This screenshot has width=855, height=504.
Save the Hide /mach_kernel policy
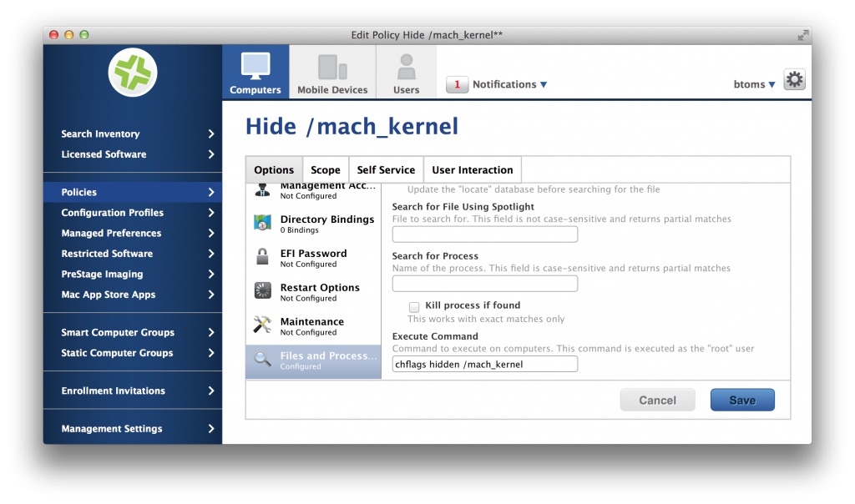coord(741,400)
